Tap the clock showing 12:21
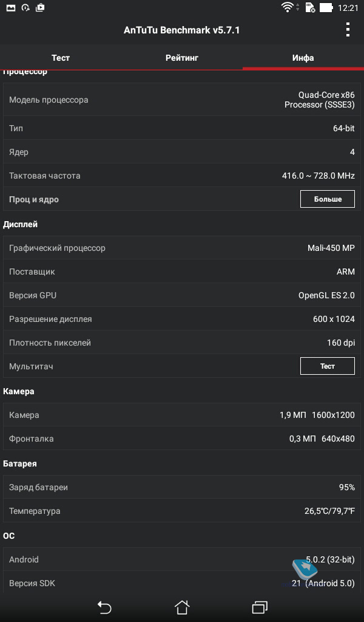This screenshot has height=622, width=364. click(348, 8)
